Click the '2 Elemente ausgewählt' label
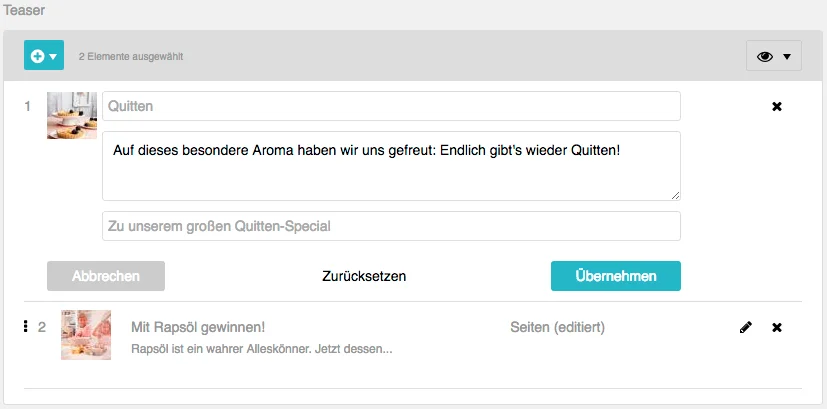This screenshot has width=827, height=409. click(x=131, y=57)
